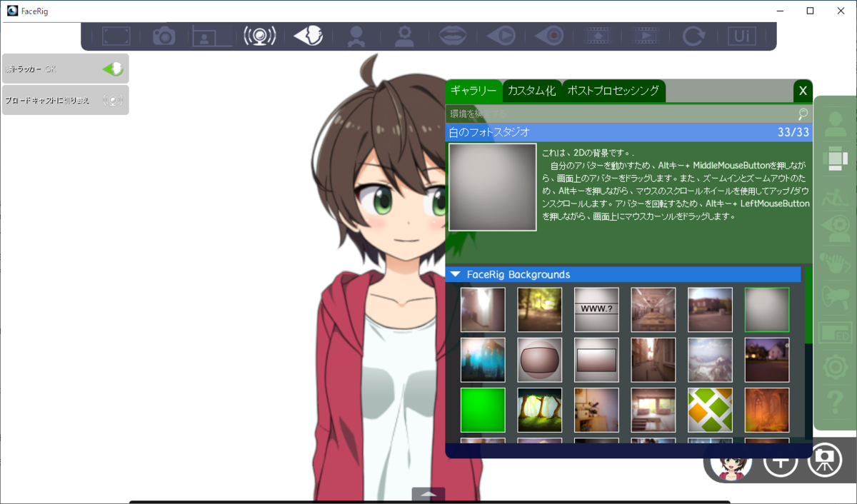Select the night house background thumbnail

coord(767,360)
